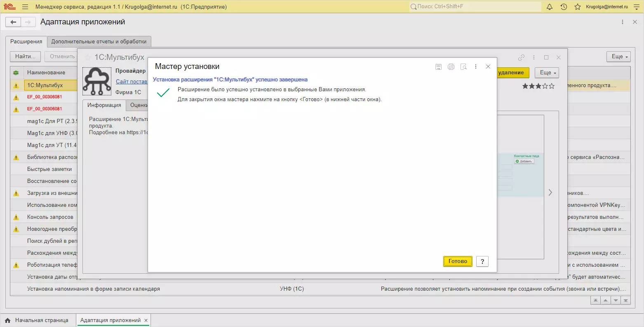The image size is (644, 327).
Task: Click the УНФ (1С) cell
Action: click(292, 289)
